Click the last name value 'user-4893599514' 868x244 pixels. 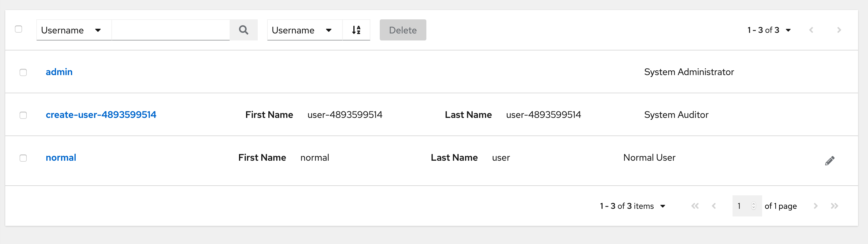point(543,115)
